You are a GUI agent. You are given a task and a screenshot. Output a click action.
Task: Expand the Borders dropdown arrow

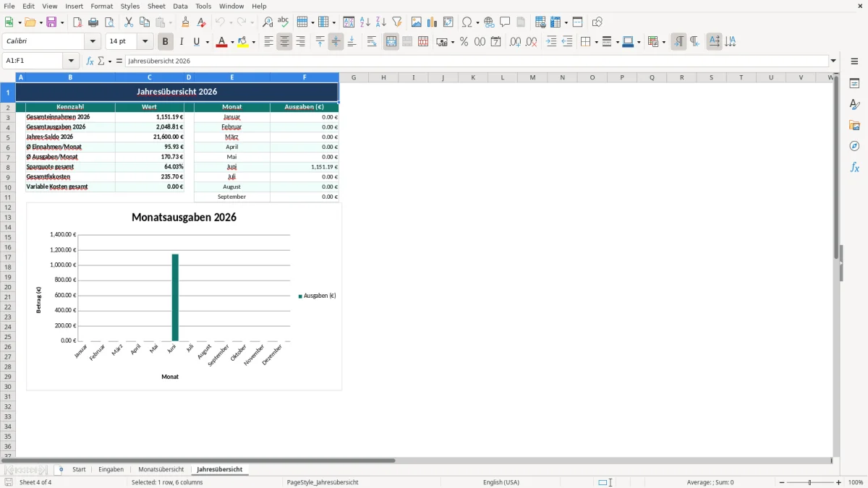pos(595,42)
